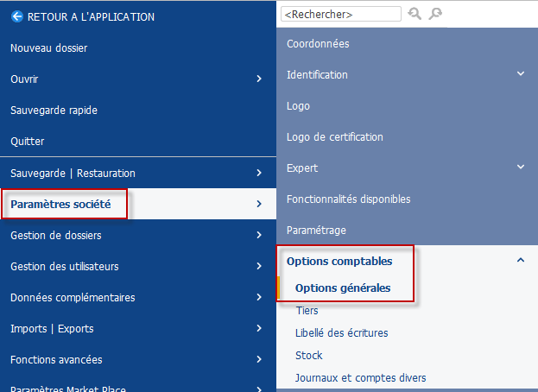Click the search previous magnifier icon
The image size is (538, 392).
(x=415, y=14)
